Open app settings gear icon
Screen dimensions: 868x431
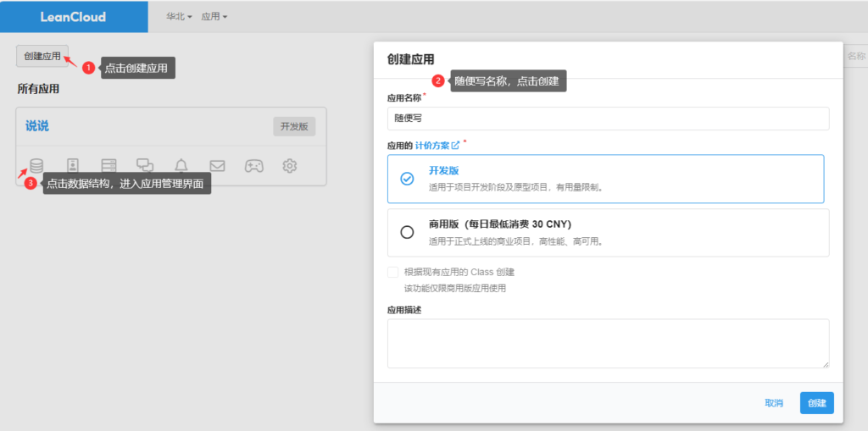(290, 166)
